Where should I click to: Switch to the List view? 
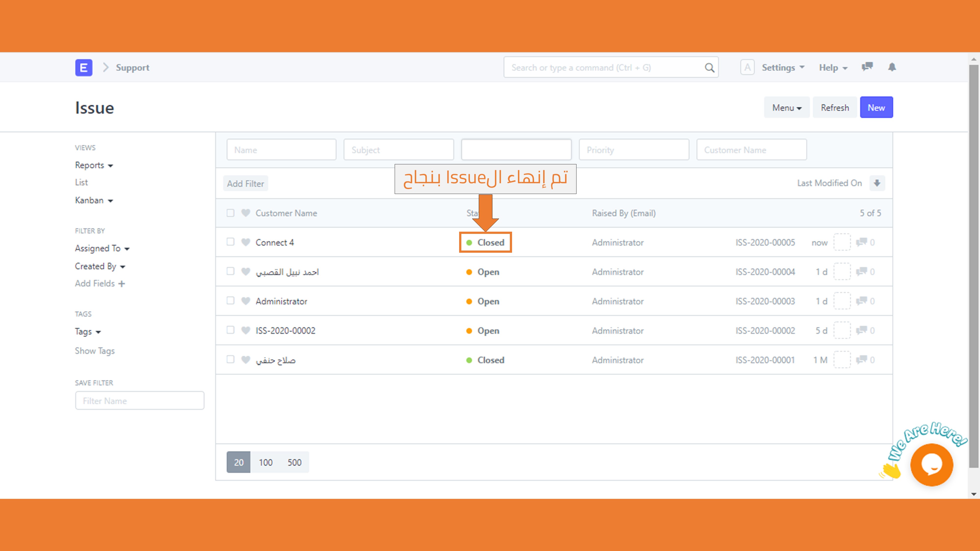[x=81, y=182]
